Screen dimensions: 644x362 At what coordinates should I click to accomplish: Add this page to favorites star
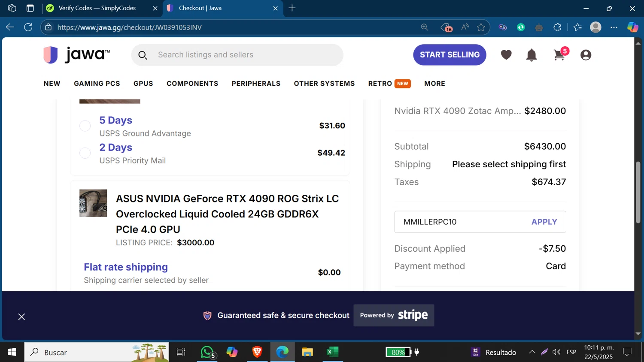[x=481, y=27]
